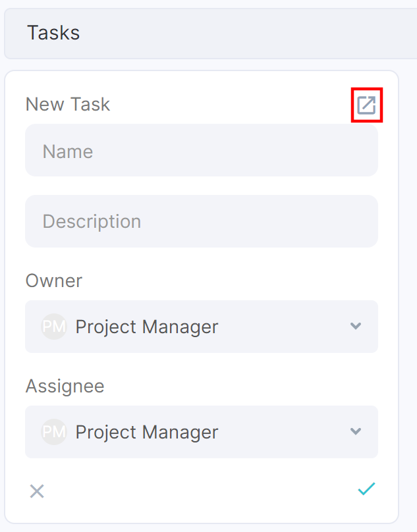Select Project Manager text in Assignee field
417x532 pixels.
tap(147, 432)
